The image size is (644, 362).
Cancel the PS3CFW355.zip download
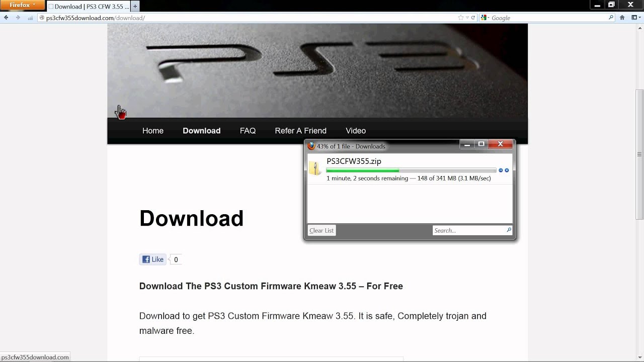[x=507, y=170]
